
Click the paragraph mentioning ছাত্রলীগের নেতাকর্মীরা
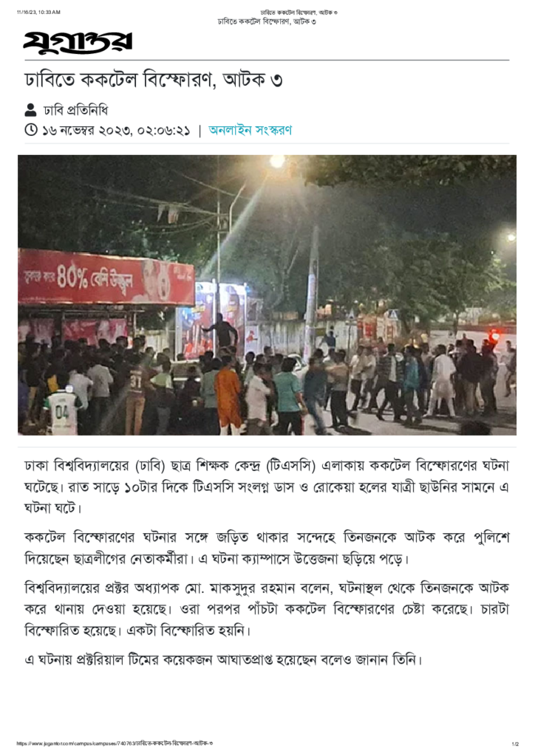point(267,549)
